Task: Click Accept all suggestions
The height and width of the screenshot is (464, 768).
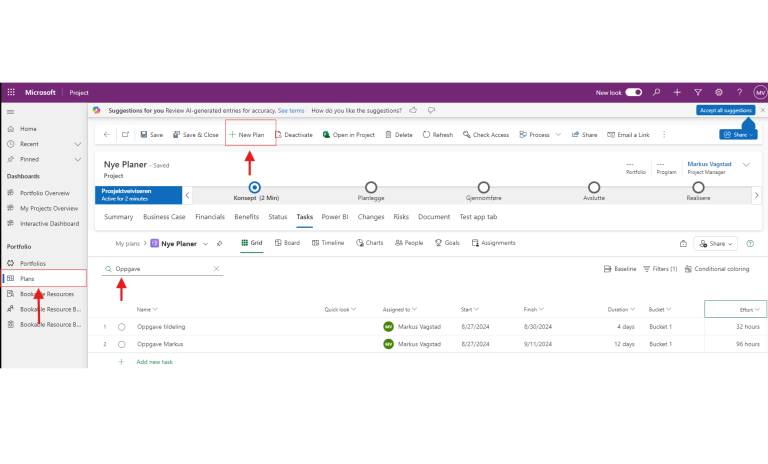Action: [x=725, y=110]
